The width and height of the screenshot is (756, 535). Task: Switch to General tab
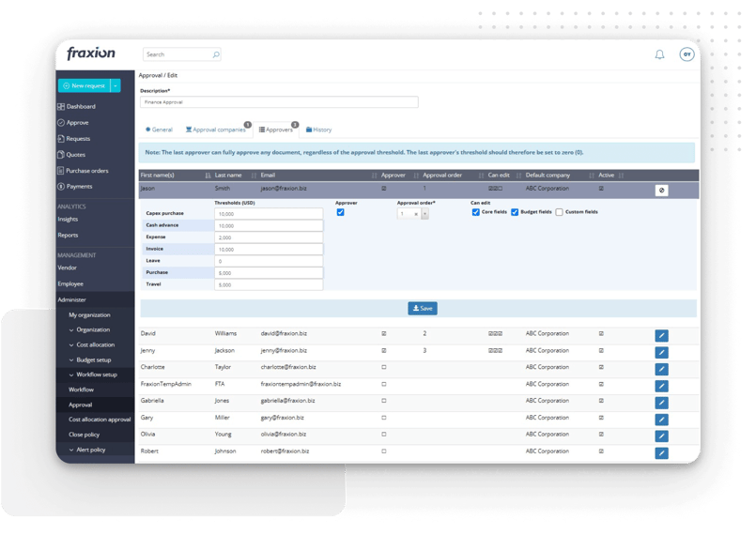pyautogui.click(x=159, y=130)
